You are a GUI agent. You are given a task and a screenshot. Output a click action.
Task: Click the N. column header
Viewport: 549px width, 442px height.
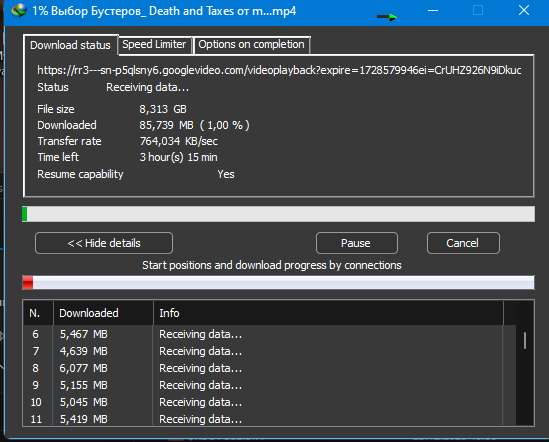point(38,313)
